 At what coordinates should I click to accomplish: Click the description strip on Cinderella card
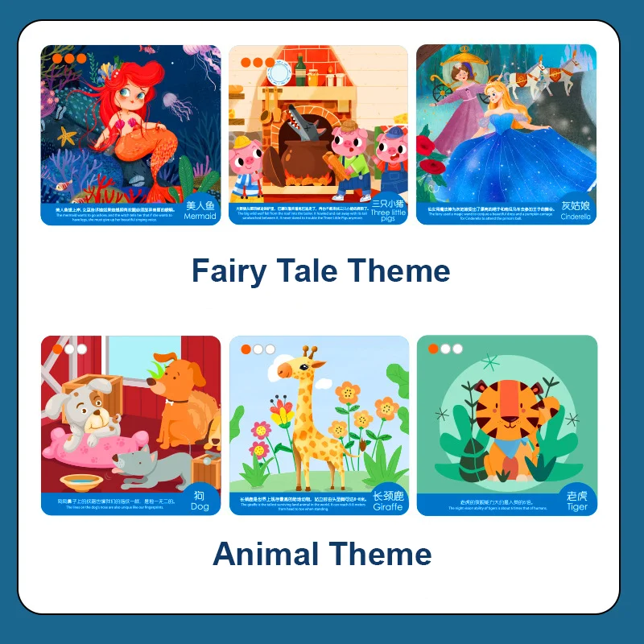coord(491,213)
